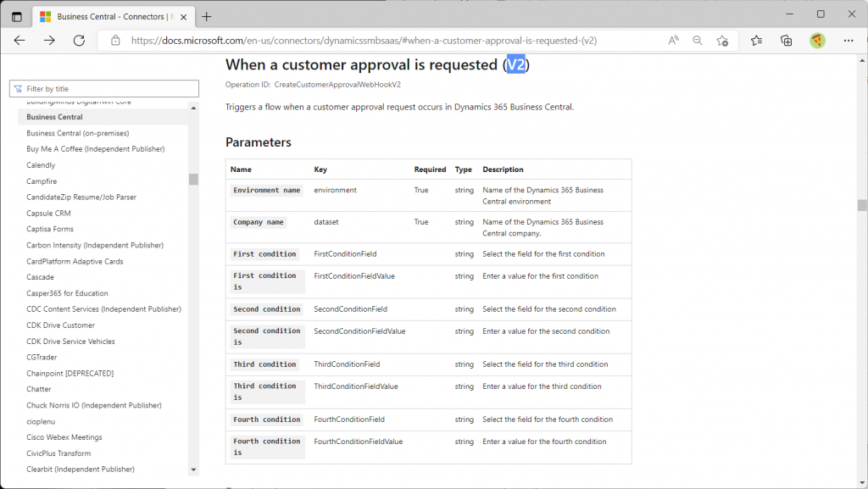Click the dataset key cell
868x489 pixels.
point(326,222)
